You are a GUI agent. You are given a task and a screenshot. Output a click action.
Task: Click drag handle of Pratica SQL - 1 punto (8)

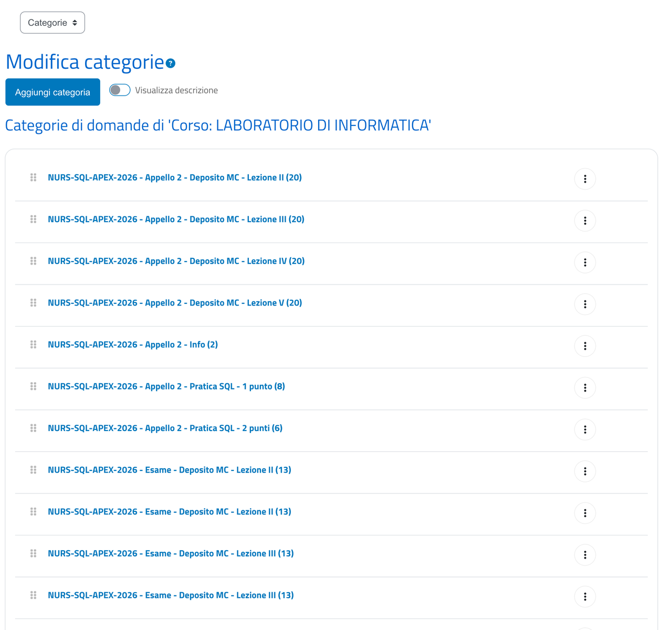coord(33,386)
